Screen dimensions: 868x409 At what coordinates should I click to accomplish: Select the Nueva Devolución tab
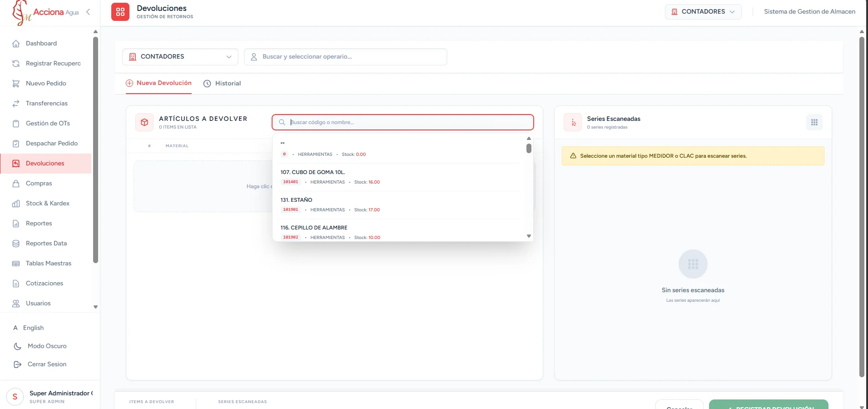(x=159, y=83)
